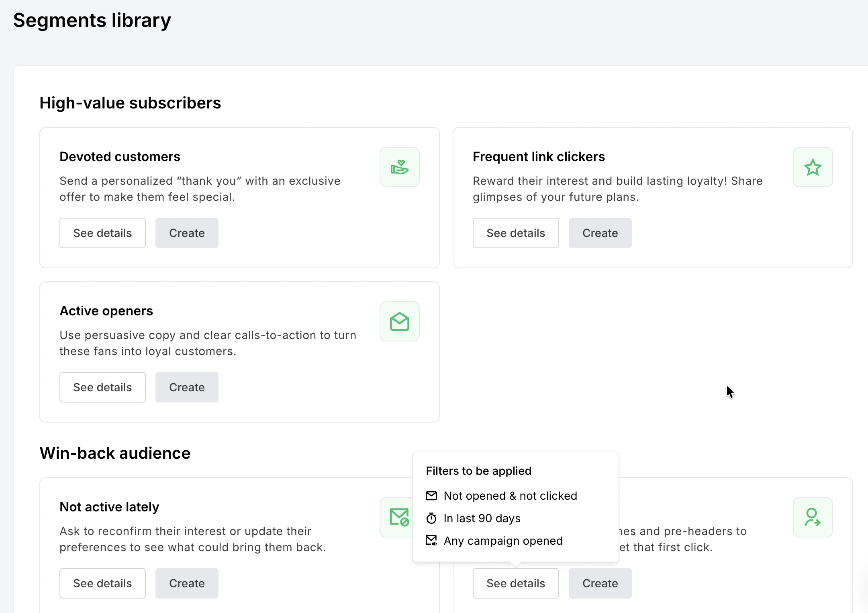The image size is (868, 613).
Task: Click Create on the Not active lately card
Action: pyautogui.click(x=186, y=583)
